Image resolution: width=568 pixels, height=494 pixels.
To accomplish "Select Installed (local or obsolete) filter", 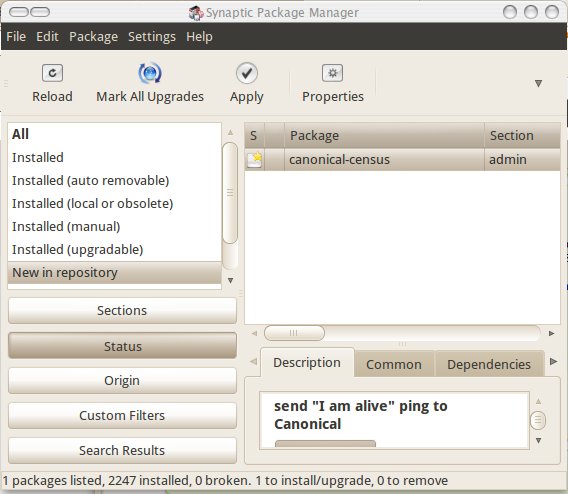I will coord(114,204).
